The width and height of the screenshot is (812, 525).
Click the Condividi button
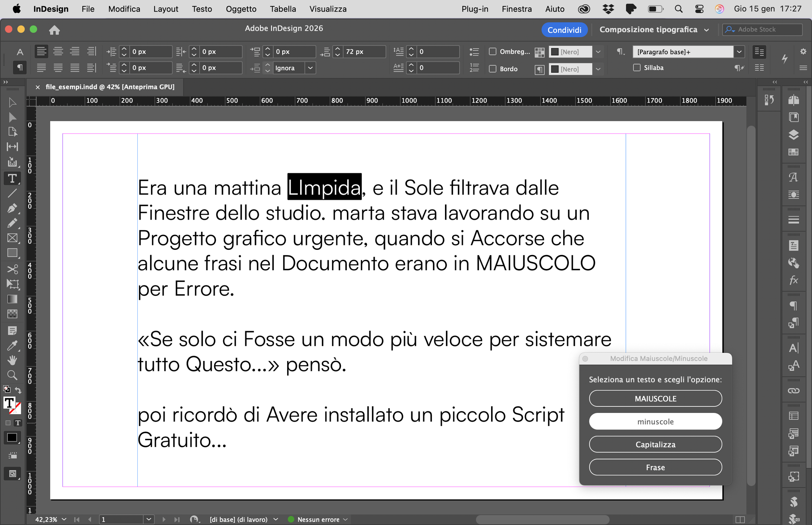pyautogui.click(x=564, y=30)
